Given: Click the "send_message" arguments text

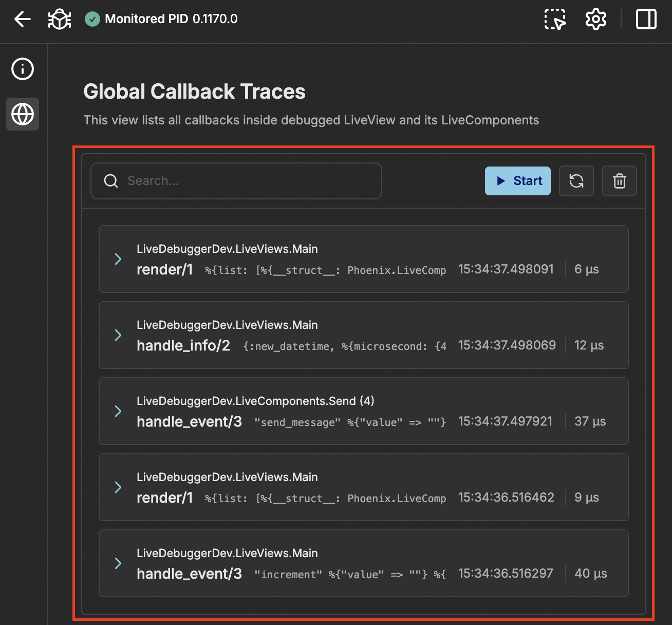Looking at the screenshot, I should click(x=350, y=422).
